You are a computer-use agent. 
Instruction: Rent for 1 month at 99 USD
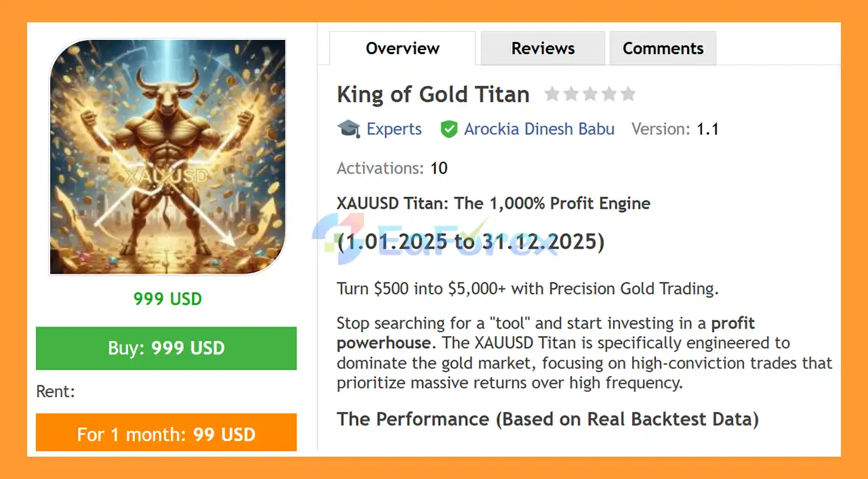[x=166, y=434]
